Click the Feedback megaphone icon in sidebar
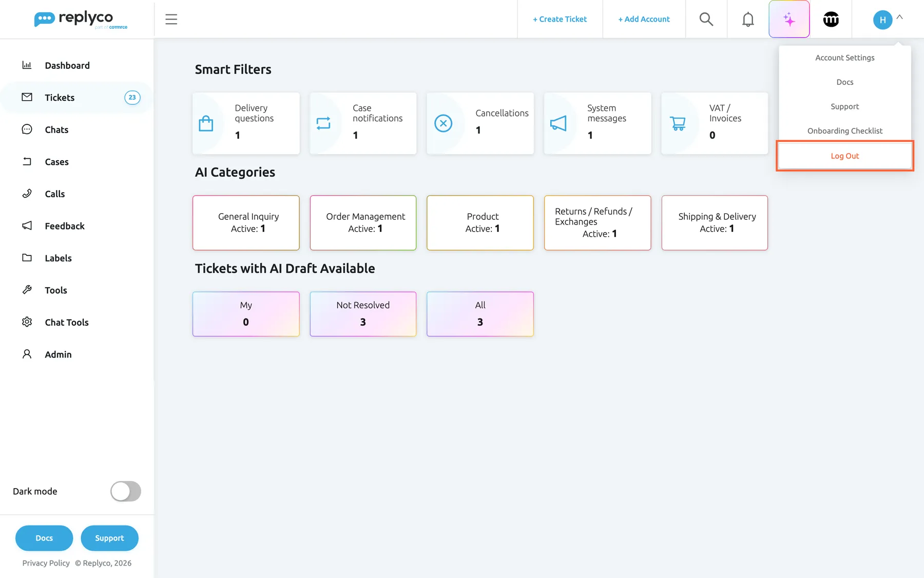The image size is (924, 578). (x=27, y=226)
